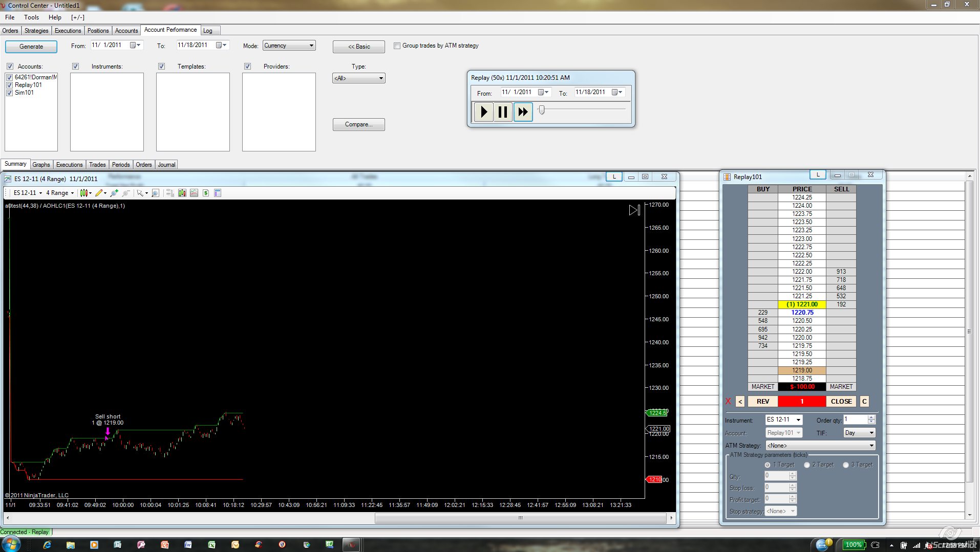Click the << Basic button

coord(359,47)
